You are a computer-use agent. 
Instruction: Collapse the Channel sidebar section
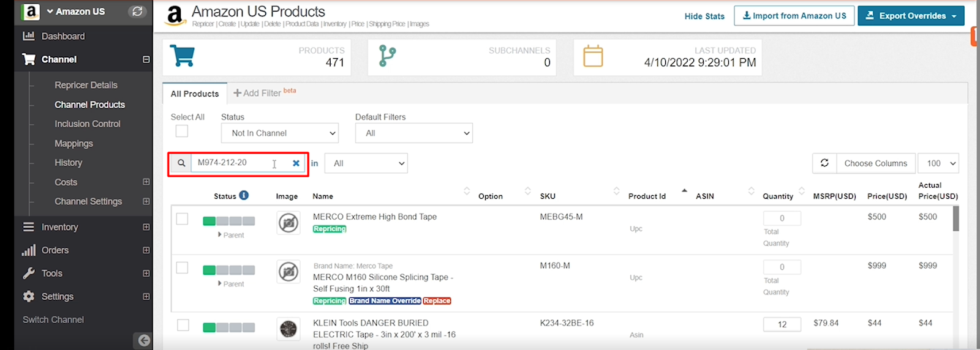(x=146, y=59)
